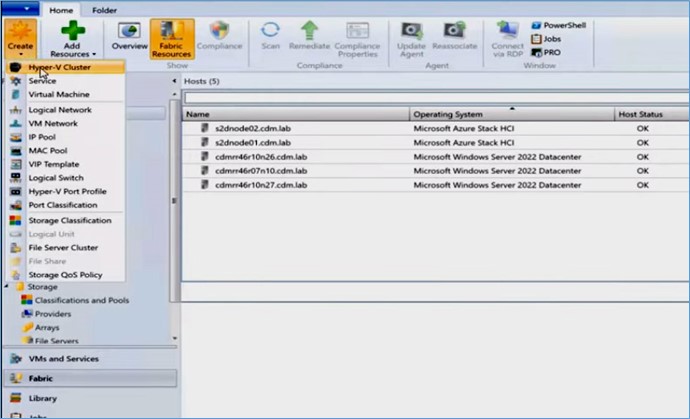Click the Remediate green arrow icon
Image resolution: width=690 pixels, height=419 pixels.
click(x=309, y=31)
